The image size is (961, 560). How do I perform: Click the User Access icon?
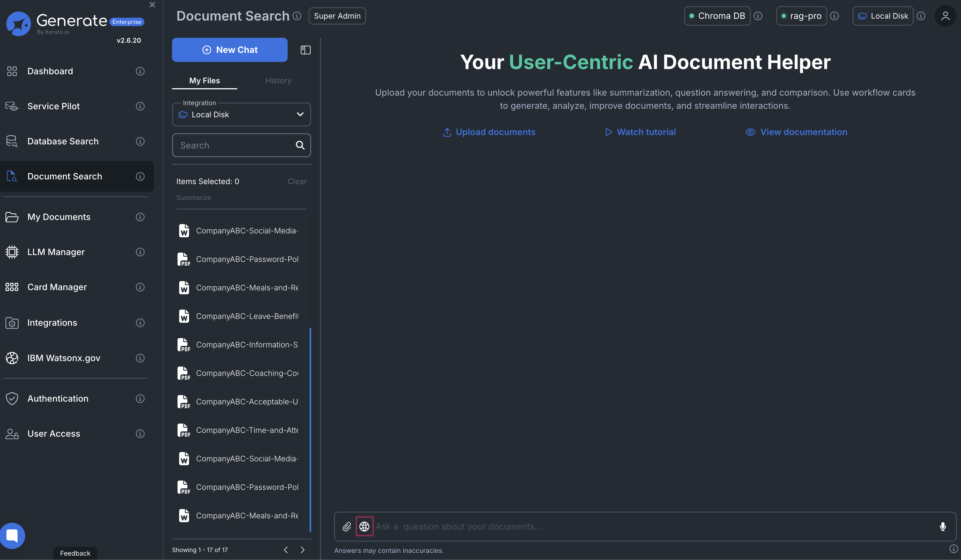pos(12,434)
